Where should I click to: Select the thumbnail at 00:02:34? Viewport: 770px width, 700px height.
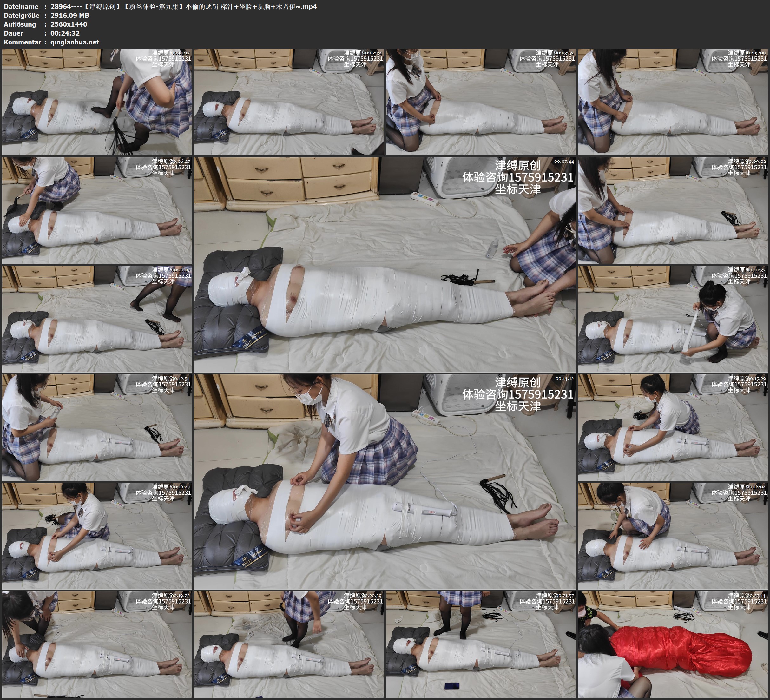(x=289, y=102)
